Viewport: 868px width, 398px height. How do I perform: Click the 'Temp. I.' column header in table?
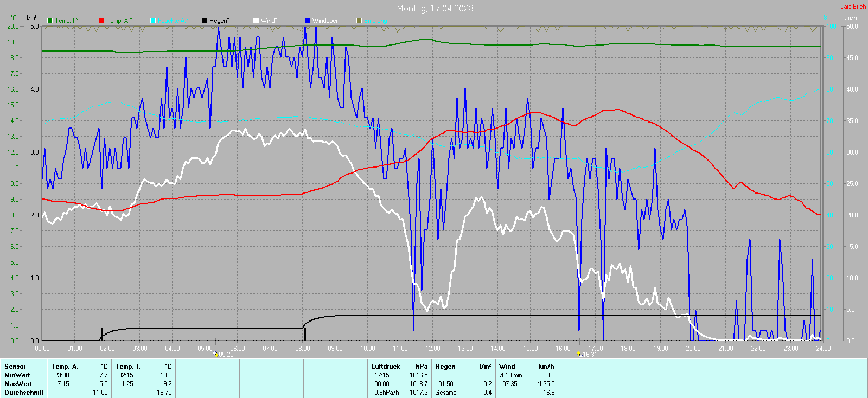[127, 367]
